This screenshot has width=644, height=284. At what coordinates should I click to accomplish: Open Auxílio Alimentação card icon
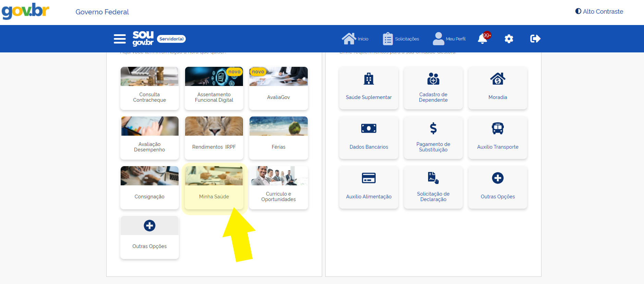point(368,178)
